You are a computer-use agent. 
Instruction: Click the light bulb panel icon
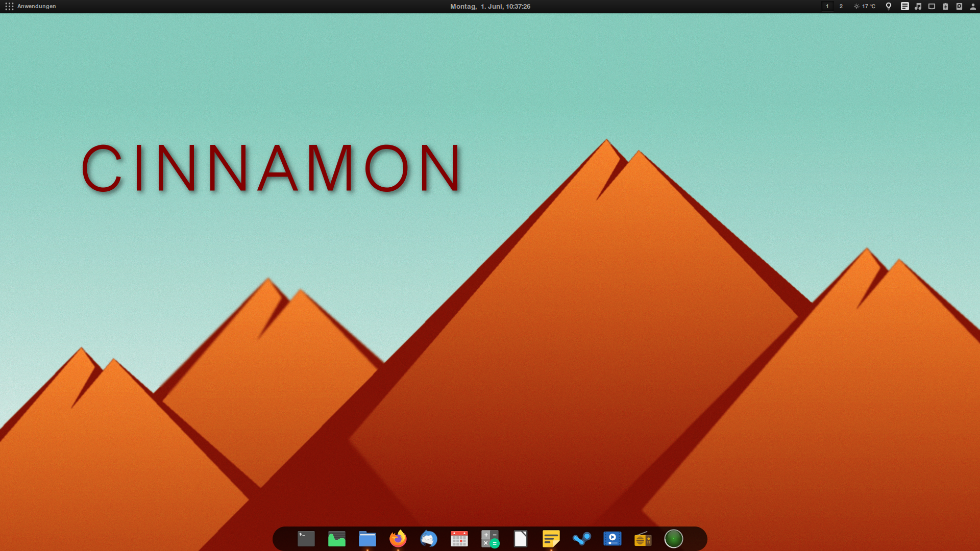[x=889, y=6]
